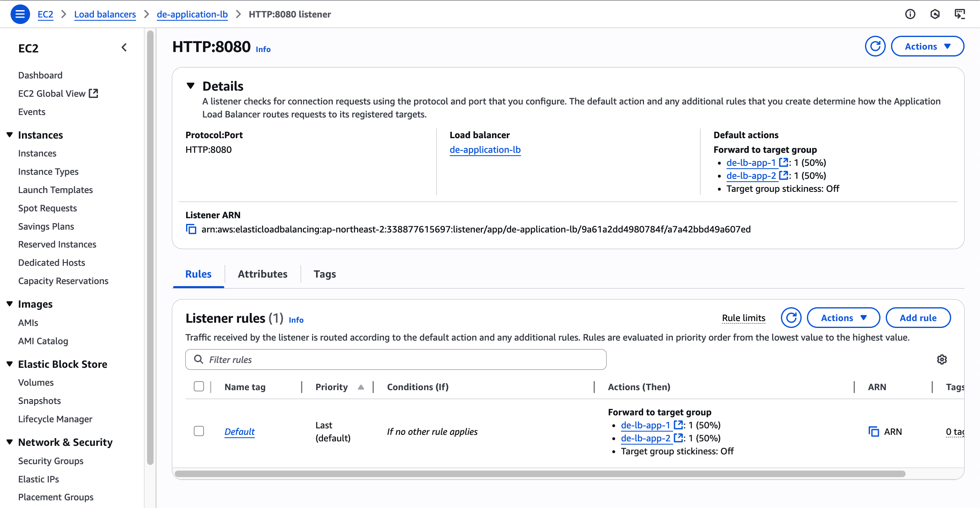
Task: Switch to the Attributes tab
Action: [x=262, y=274]
